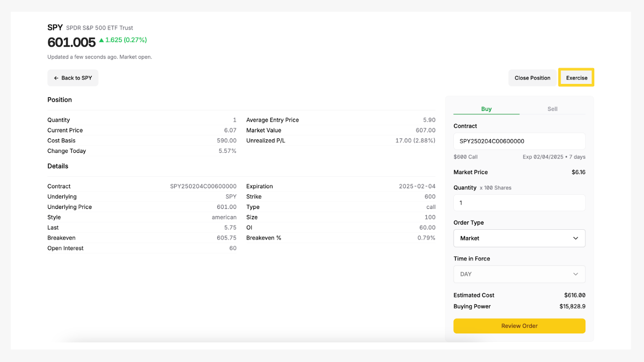Screen dimensions: 644x362
Task: Click the Buying Power amount $15,828.9
Action: coord(572,306)
